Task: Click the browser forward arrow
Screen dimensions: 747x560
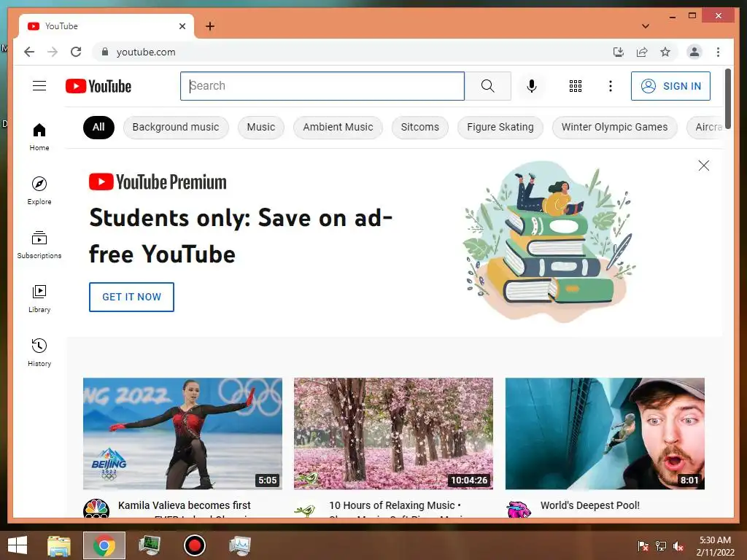Action: pos(53,52)
